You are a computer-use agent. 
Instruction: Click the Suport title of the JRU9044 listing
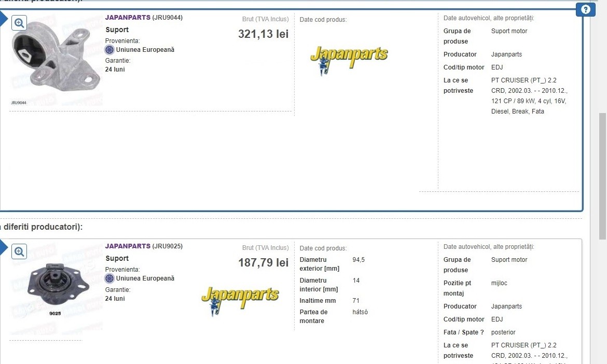click(117, 30)
